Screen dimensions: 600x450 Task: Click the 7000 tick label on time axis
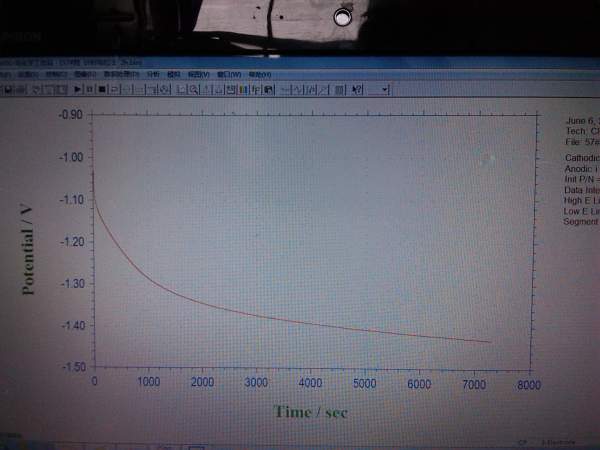(474, 384)
